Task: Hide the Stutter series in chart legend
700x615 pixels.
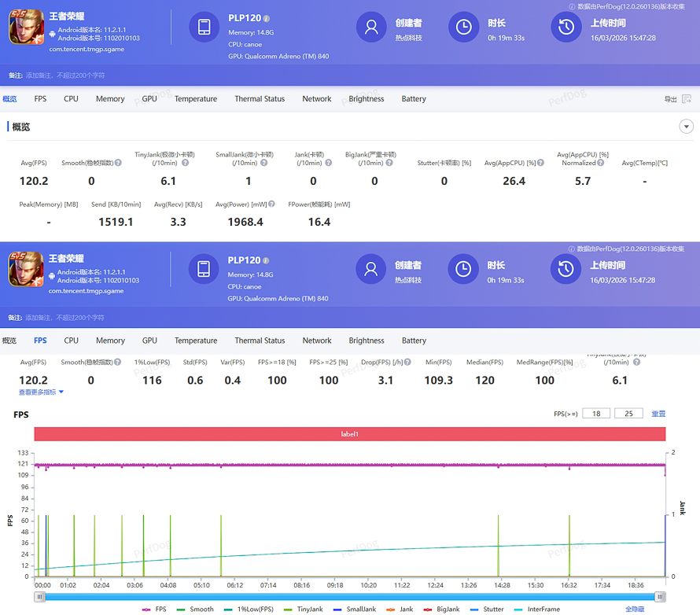Action: point(488,609)
